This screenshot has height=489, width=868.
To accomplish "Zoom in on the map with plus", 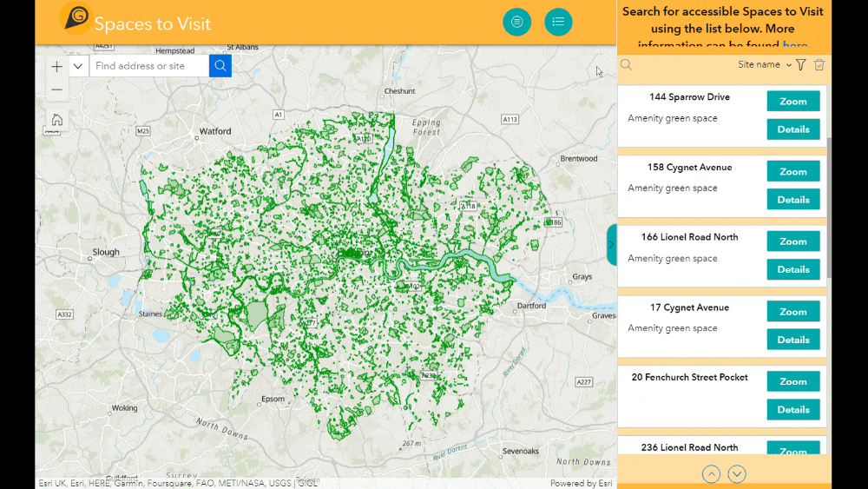I will 57,67.
